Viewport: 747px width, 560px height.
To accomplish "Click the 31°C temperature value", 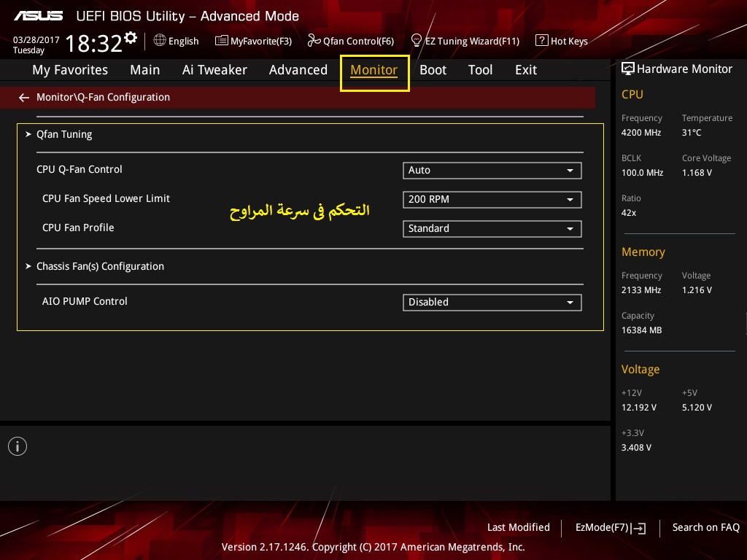I will [x=692, y=133].
